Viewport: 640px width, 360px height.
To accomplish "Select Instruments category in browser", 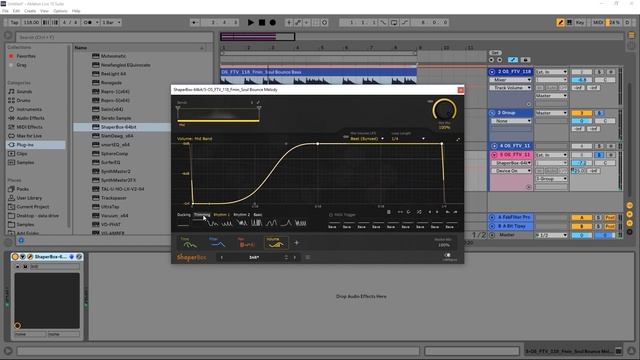I will tap(29, 109).
